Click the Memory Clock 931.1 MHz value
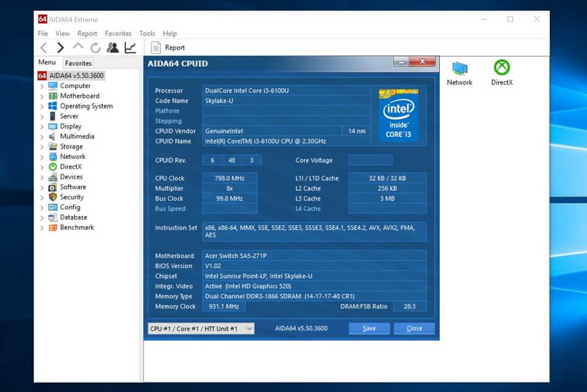587x392 pixels. coord(224,306)
